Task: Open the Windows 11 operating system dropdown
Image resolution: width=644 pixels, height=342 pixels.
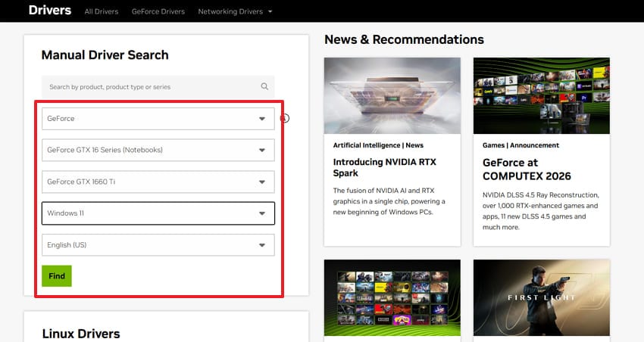Action: click(x=158, y=213)
